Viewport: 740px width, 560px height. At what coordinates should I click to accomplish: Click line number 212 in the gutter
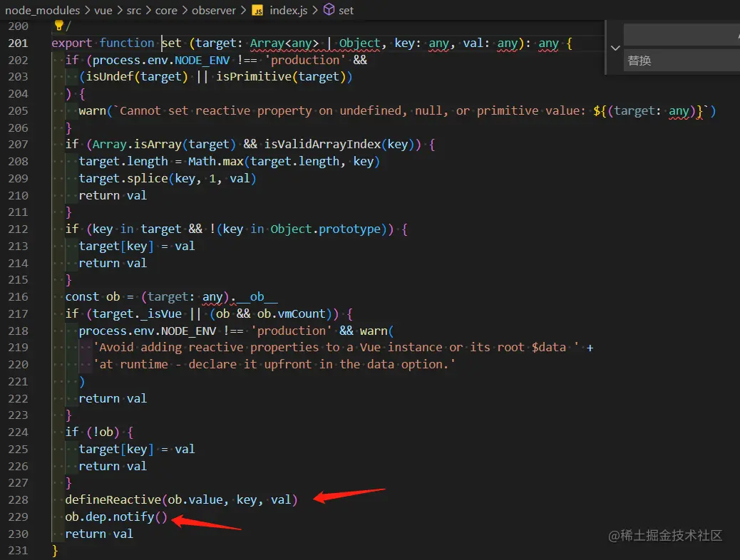(x=18, y=229)
